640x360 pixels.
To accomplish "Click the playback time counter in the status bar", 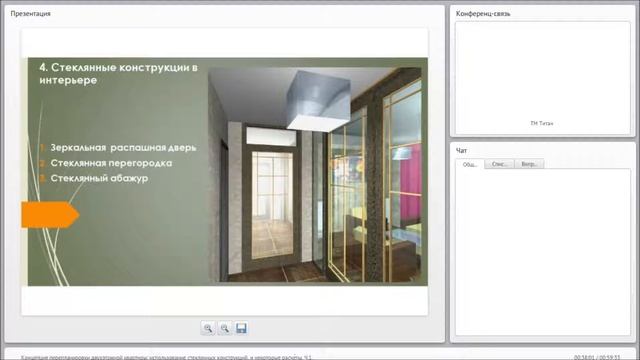I will 597,357.
